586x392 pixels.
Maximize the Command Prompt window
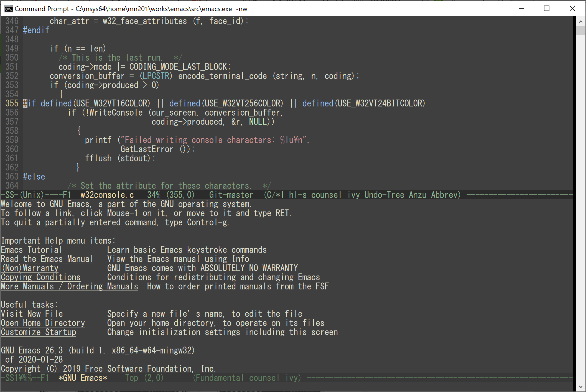(x=546, y=9)
